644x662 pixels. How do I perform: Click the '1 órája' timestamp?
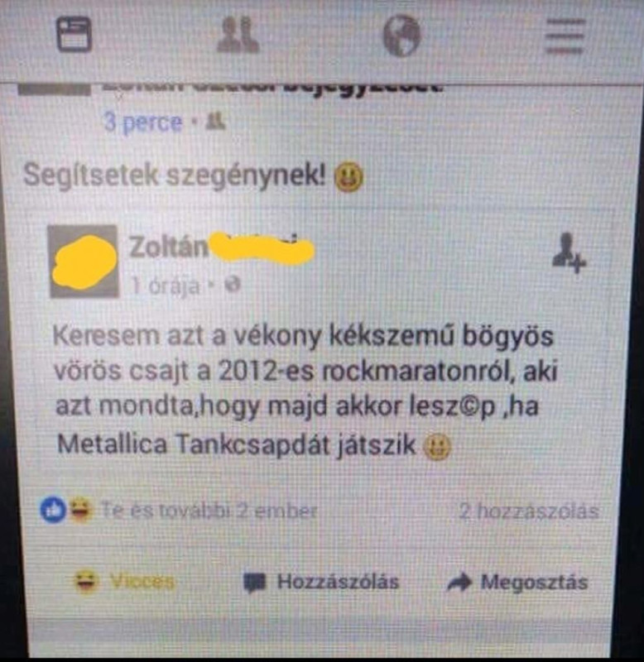[x=165, y=286]
